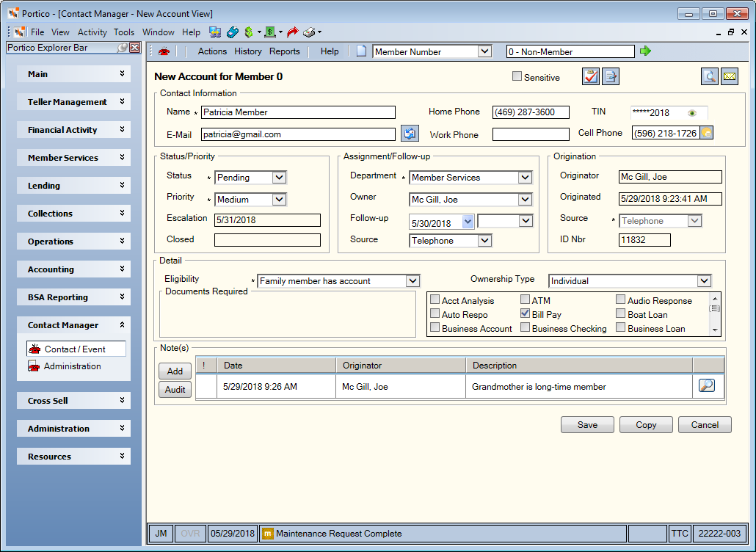Click the yellow envelope email icon
This screenshot has width=756, height=552.
pyautogui.click(x=730, y=76)
